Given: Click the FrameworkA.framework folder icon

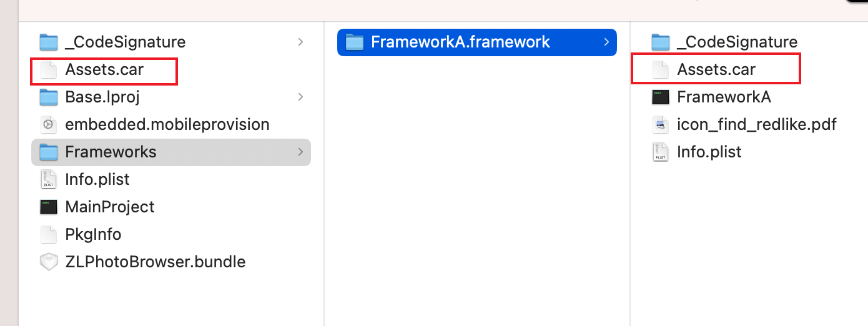Looking at the screenshot, I should click(x=355, y=42).
